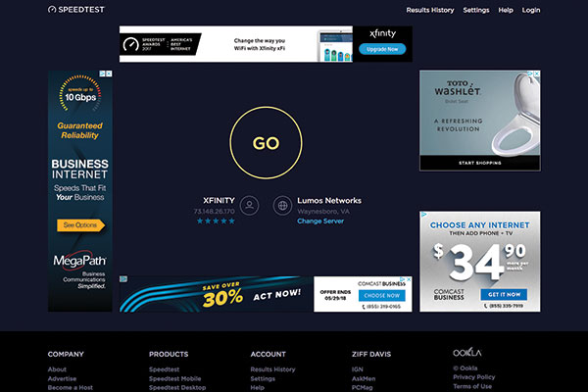Click the ISP user profile icon
Image resolution: width=588 pixels, height=392 pixels.
pos(250,206)
